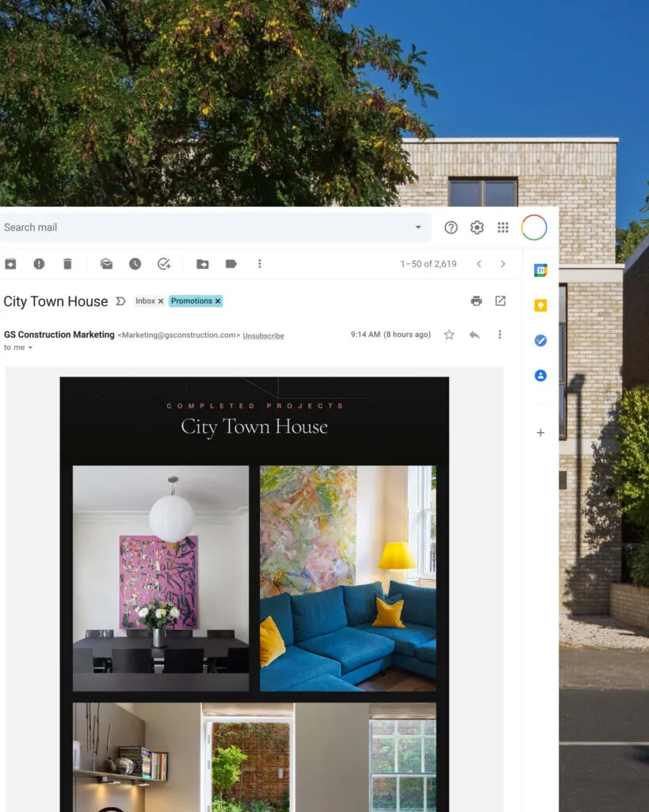Open Google Calendar side panel
Screen dimensions: 649x812
pyautogui.click(x=540, y=270)
